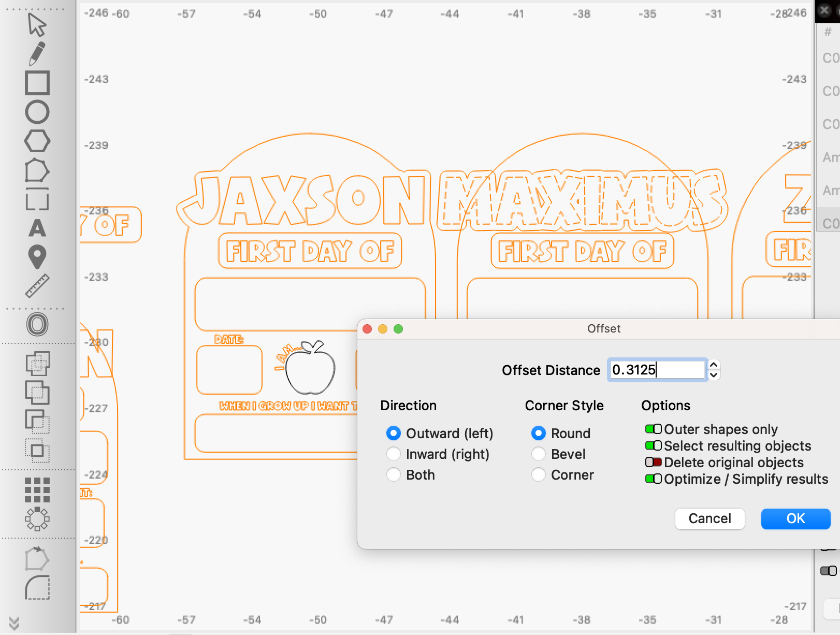The image size is (840, 635).
Task: Select Inward (right) direction
Action: click(394, 454)
